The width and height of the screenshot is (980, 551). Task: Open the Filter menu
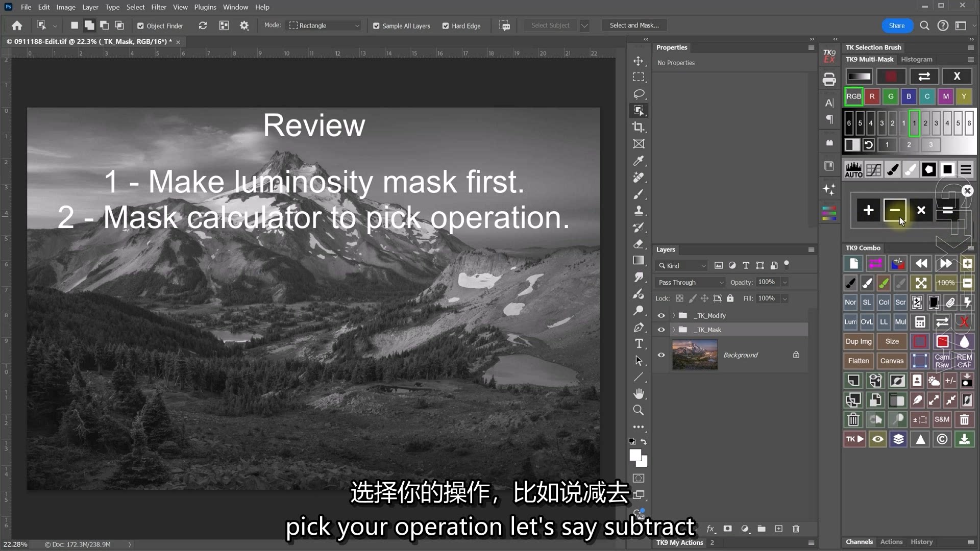click(158, 7)
